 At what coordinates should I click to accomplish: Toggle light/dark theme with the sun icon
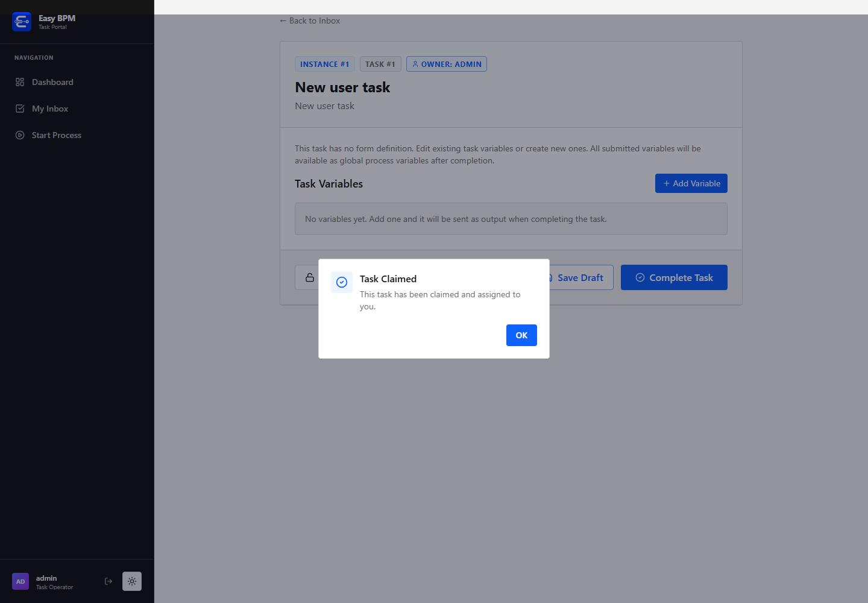click(132, 581)
